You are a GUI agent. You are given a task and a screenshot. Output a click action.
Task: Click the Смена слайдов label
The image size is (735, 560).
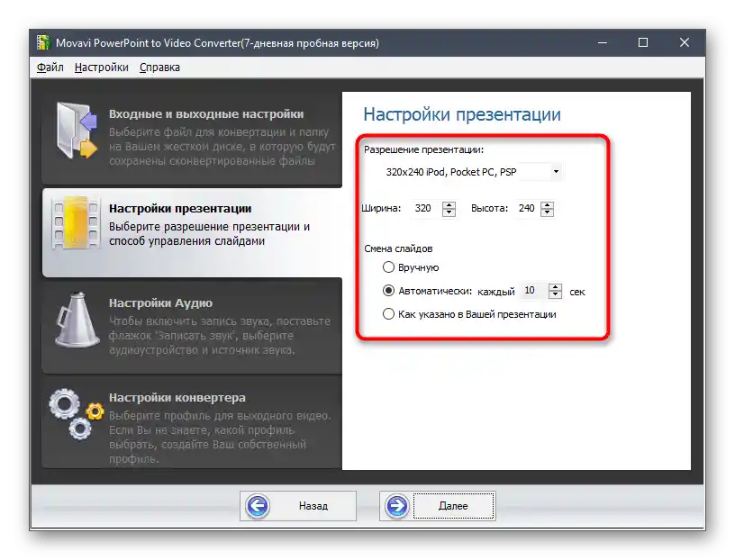(x=398, y=248)
